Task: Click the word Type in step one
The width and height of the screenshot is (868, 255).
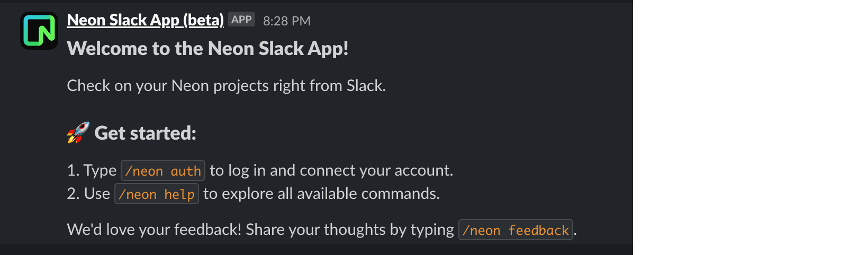Action: point(100,170)
